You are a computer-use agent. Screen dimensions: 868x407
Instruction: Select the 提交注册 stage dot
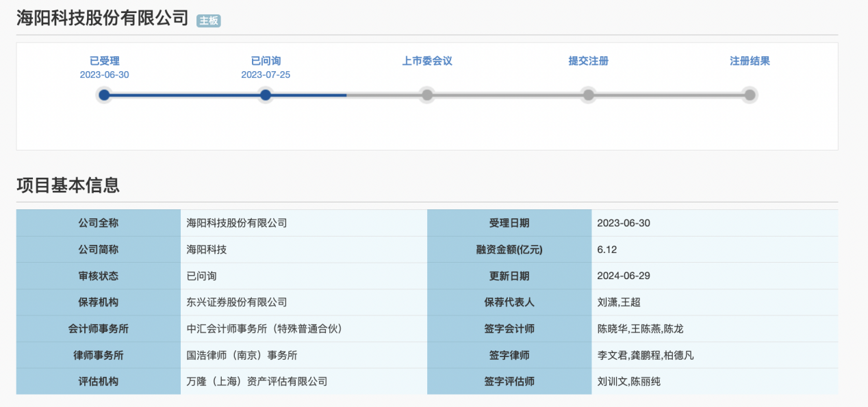[588, 95]
